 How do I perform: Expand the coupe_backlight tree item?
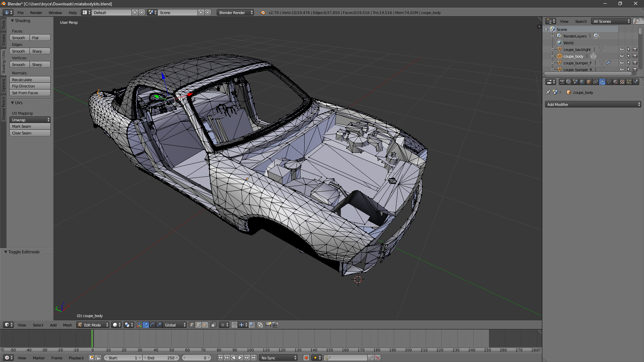552,50
